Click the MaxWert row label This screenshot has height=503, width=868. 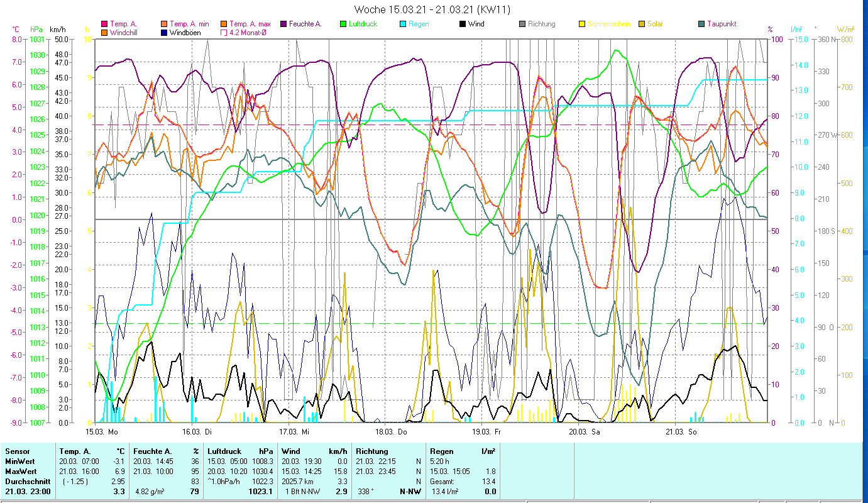point(21,472)
